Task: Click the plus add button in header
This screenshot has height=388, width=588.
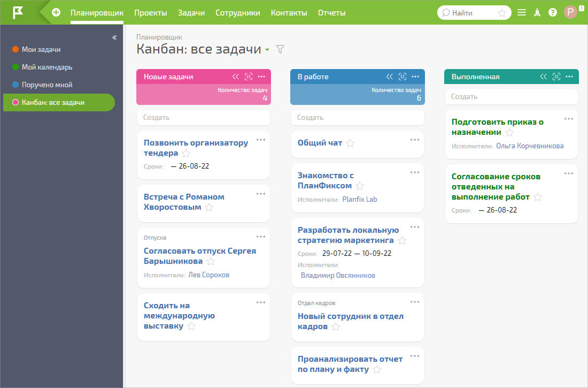Action: tap(56, 12)
